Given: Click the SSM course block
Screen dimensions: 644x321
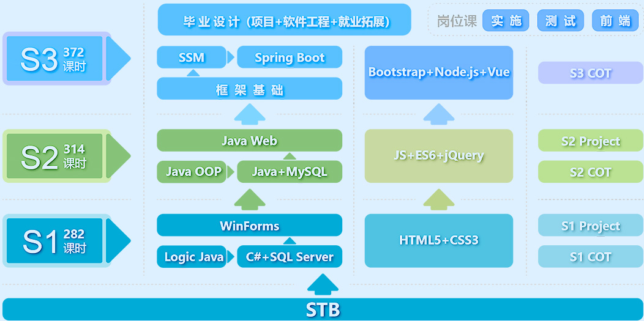Looking at the screenshot, I should [x=192, y=57].
